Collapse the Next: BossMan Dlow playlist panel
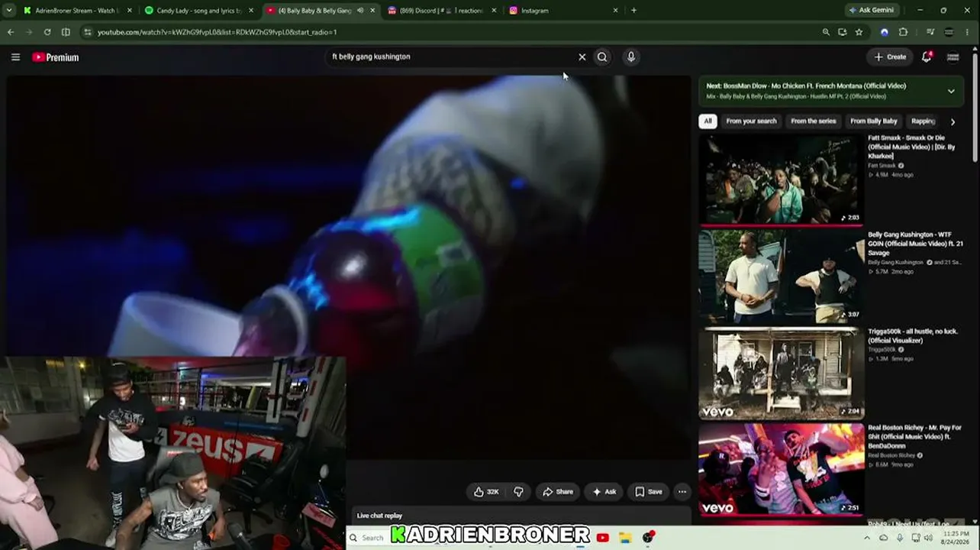Viewport: 980px width, 550px height. 951,92
